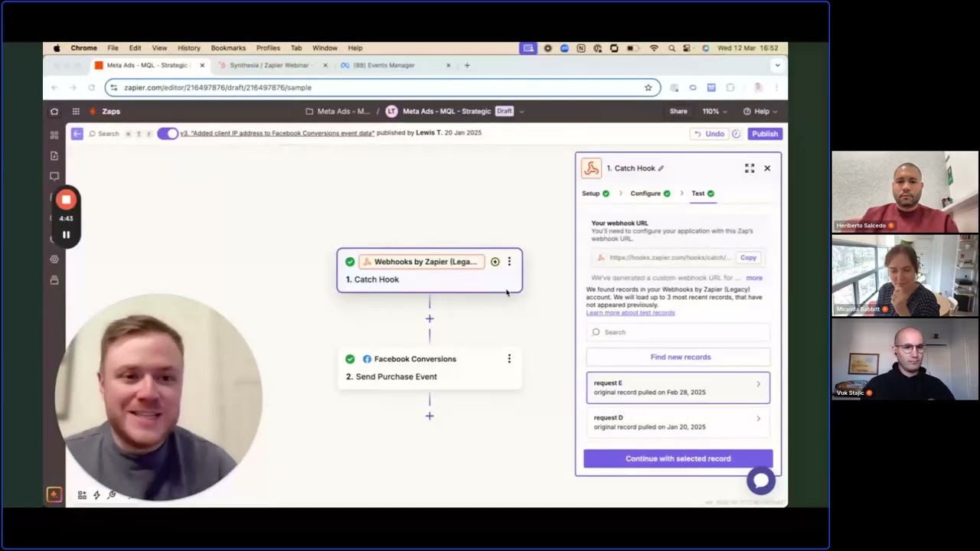
Task: Click the 'more' link under the webhook URL
Action: tap(754, 278)
